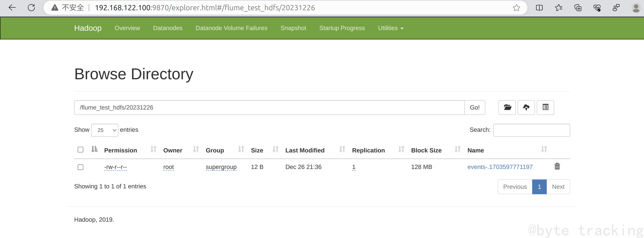Tick the checkbox for events file row
The image size is (644, 238).
click(x=80, y=167)
